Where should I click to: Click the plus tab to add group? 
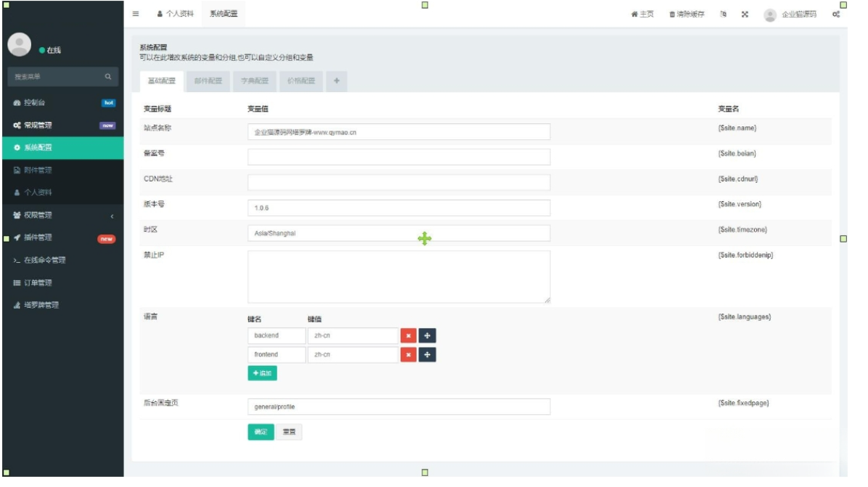coord(337,81)
